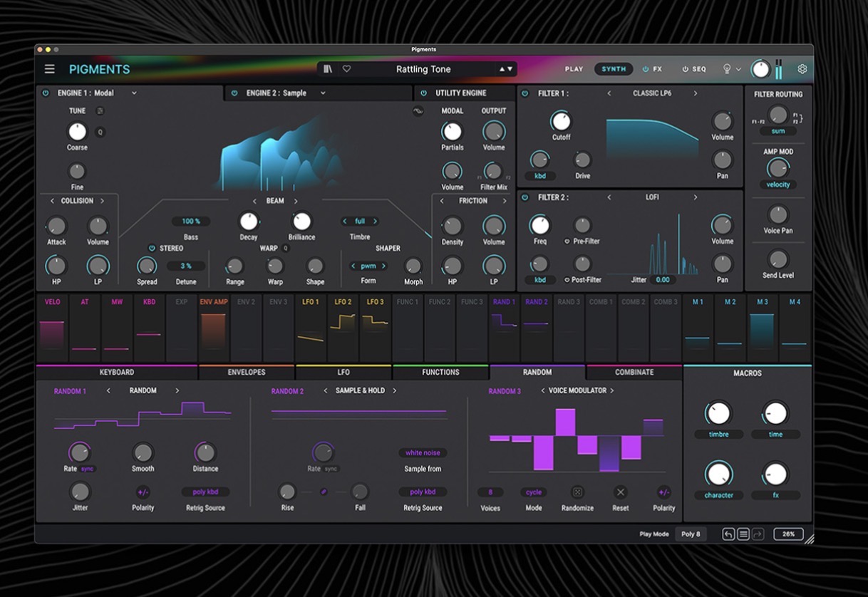Screen dimensions: 868x597
Task: Toggle the Stereo power switch
Action: coord(152,249)
